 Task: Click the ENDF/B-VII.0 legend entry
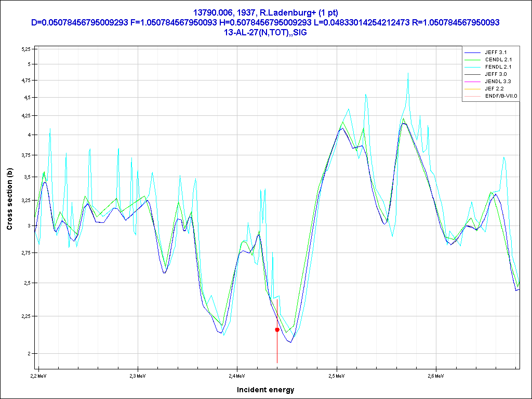500,96
